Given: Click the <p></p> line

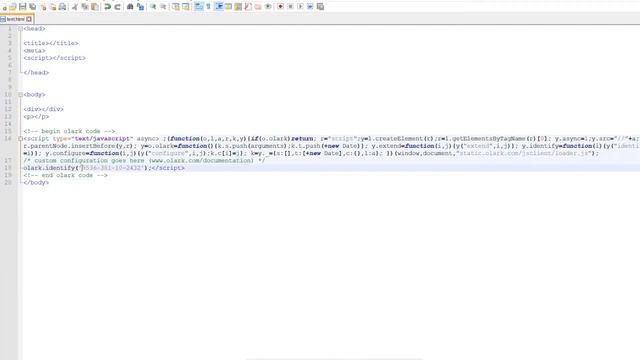Looking at the screenshot, I should click(x=36, y=117).
